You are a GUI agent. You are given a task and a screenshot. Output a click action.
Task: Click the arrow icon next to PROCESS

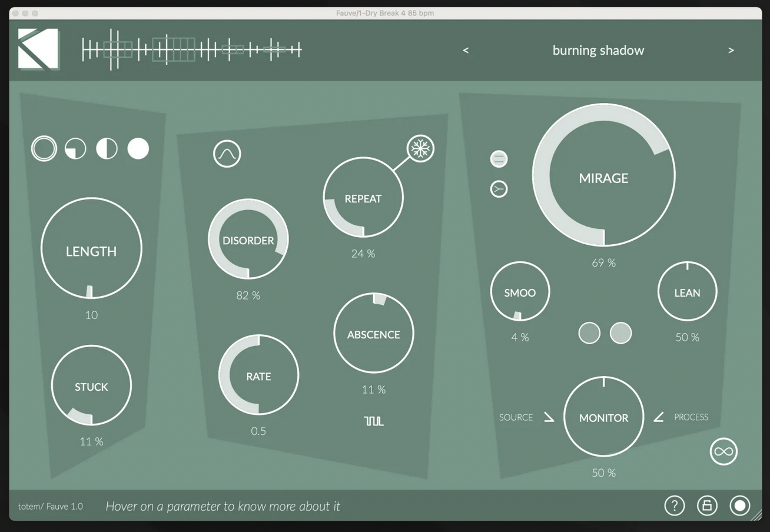click(659, 417)
